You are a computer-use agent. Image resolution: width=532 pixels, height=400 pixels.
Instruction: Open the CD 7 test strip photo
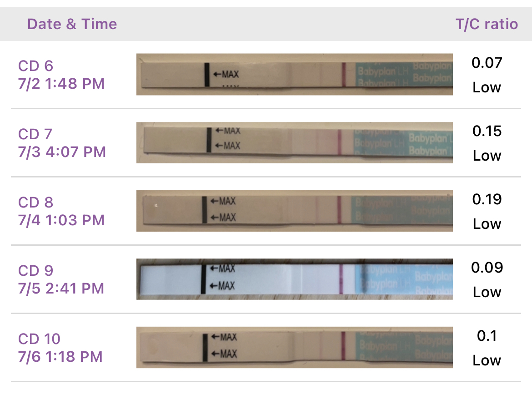[x=294, y=142]
